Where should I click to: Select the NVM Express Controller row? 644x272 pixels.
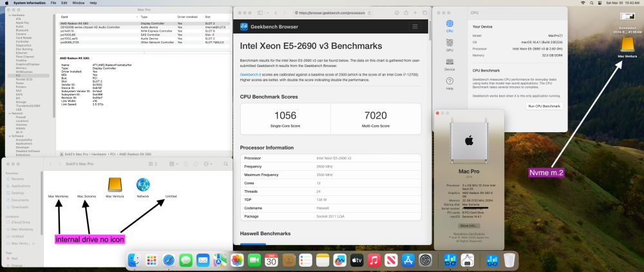click(144, 31)
